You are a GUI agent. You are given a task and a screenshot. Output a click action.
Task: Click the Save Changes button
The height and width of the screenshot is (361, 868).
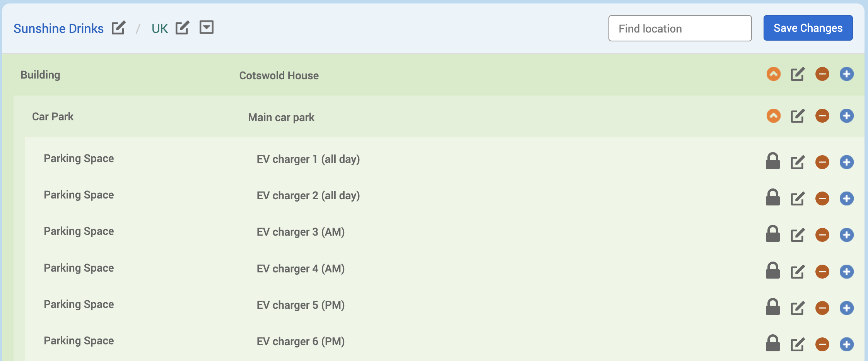click(808, 28)
